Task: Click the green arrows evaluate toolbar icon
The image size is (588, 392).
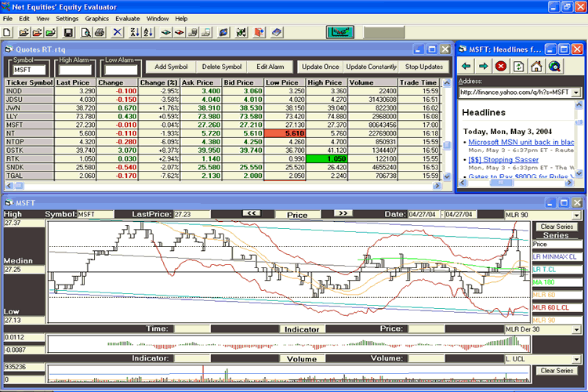Action: tap(241, 33)
